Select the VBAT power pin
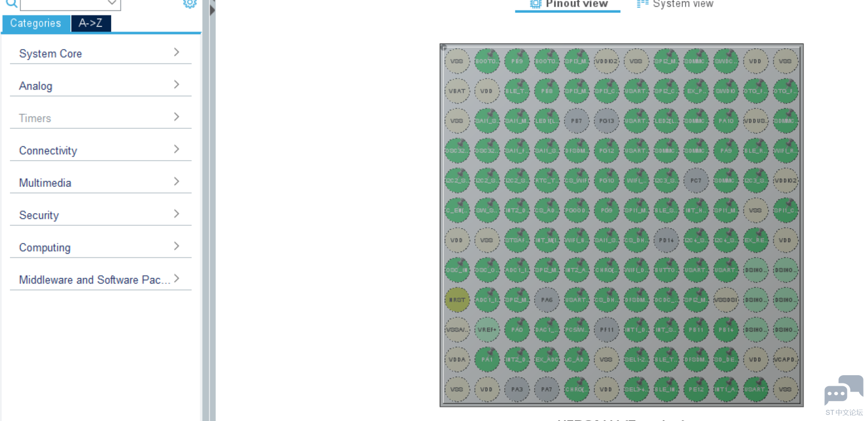Viewport: 868px width, 421px height. (457, 91)
